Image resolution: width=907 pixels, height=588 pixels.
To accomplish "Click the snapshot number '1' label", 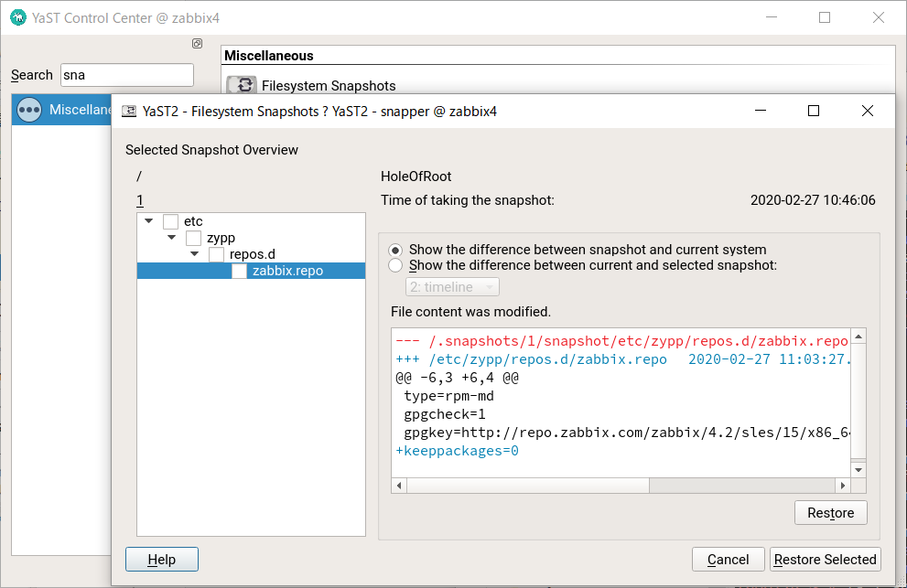I will [x=140, y=200].
